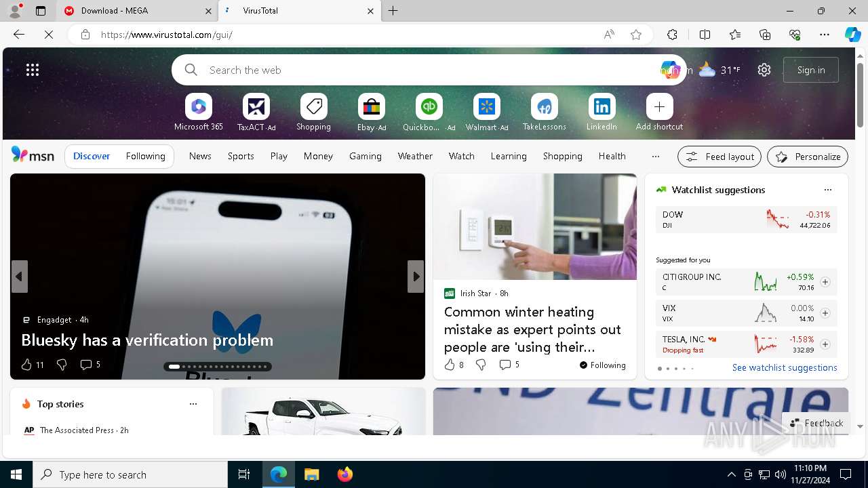Open the tab actions menu icon
Viewport: 868px width, 488px height.
pos(41,11)
